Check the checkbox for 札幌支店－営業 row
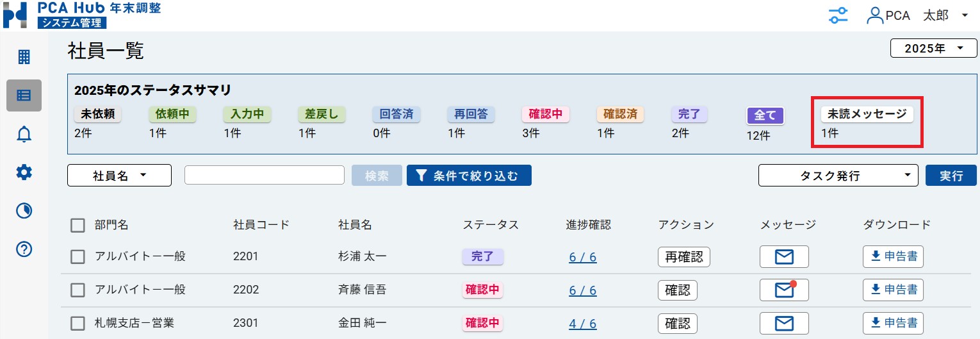Image resolution: width=980 pixels, height=339 pixels. [x=78, y=323]
